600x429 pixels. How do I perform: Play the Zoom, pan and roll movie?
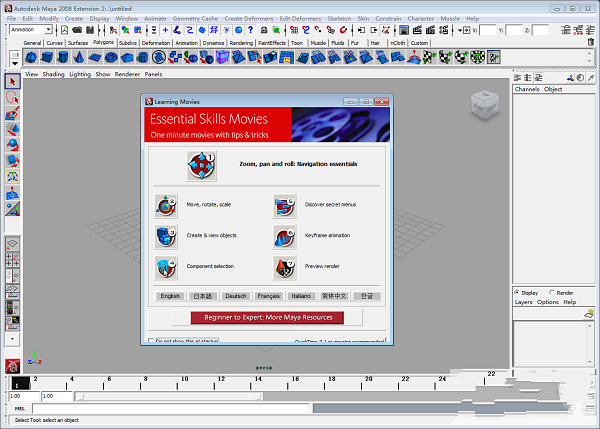click(201, 165)
